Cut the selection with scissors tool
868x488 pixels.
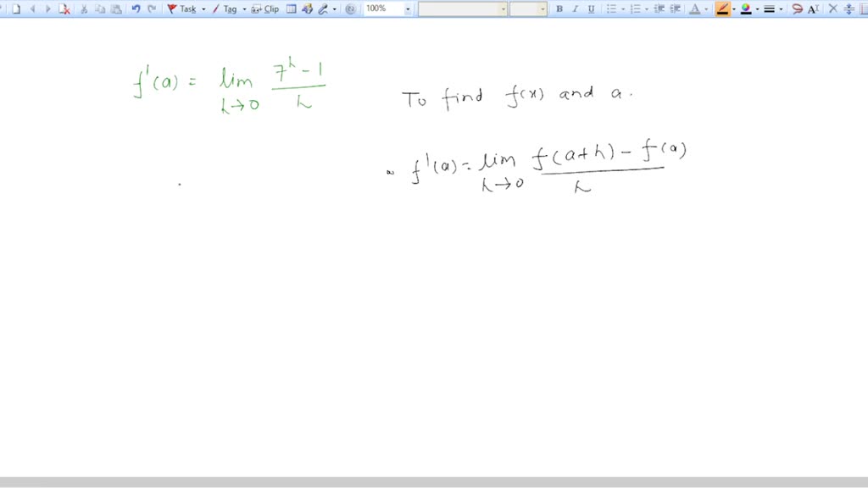click(x=83, y=8)
